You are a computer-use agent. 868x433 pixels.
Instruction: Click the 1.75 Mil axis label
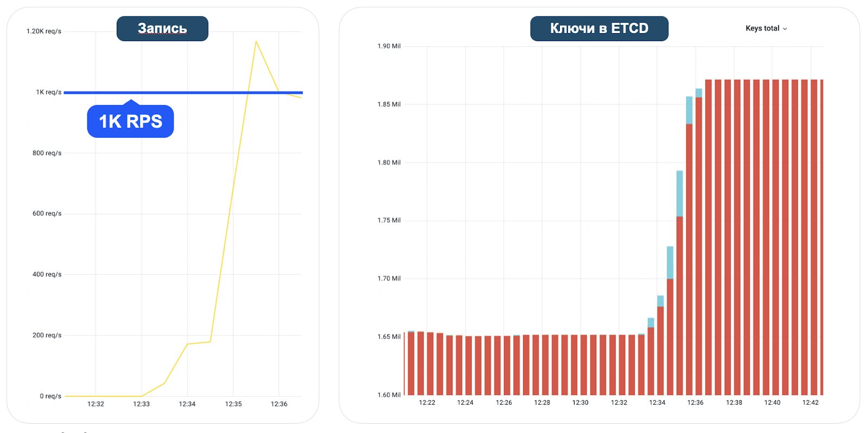(389, 220)
